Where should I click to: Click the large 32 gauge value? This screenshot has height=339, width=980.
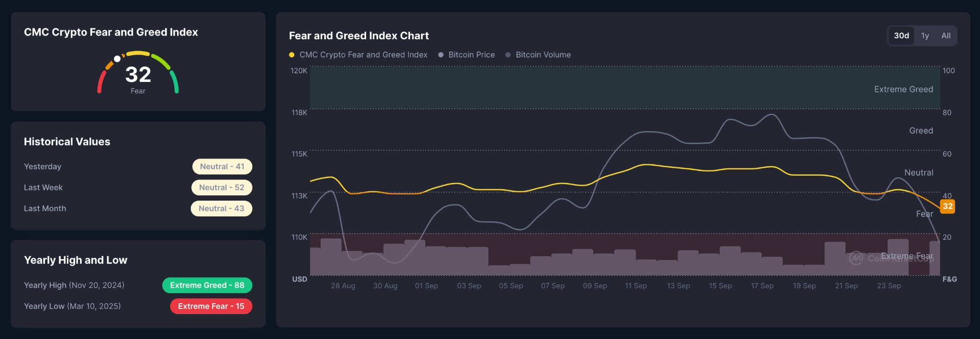(x=138, y=75)
